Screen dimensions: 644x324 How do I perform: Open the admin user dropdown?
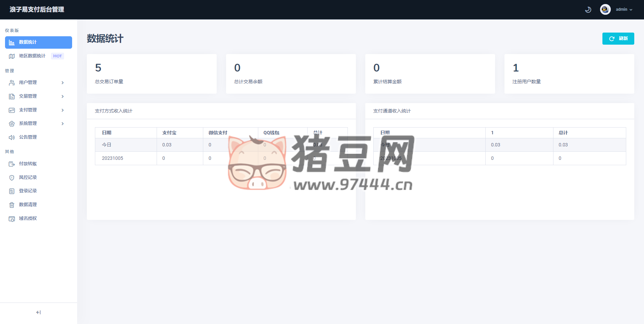(624, 9)
